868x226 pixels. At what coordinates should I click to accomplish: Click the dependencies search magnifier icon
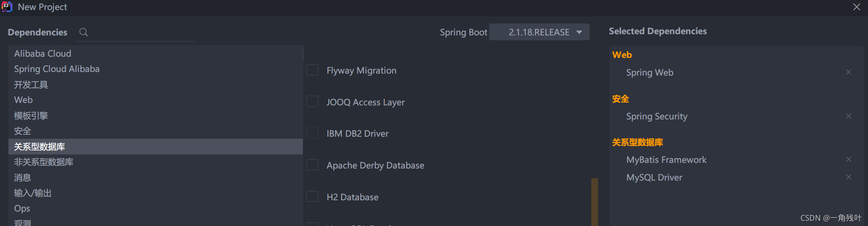coord(84,32)
